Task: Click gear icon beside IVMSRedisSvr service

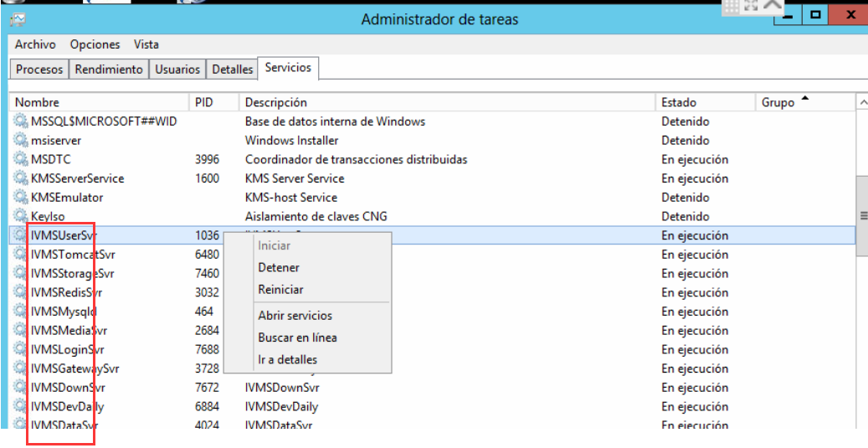Action: click(20, 292)
